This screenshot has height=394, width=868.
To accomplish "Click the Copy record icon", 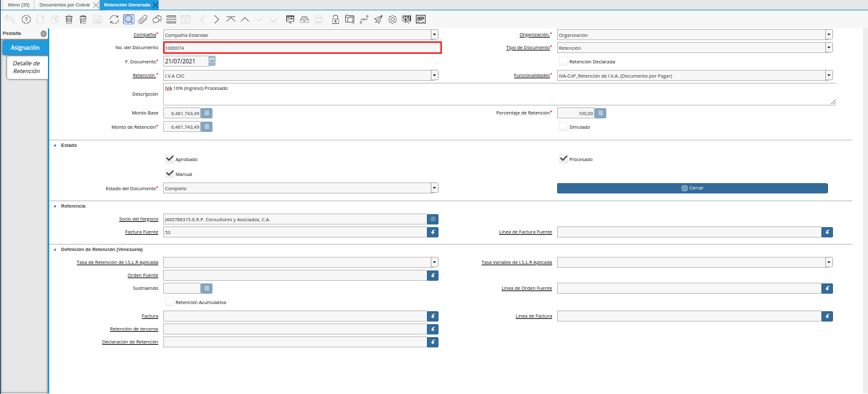I will click(54, 19).
